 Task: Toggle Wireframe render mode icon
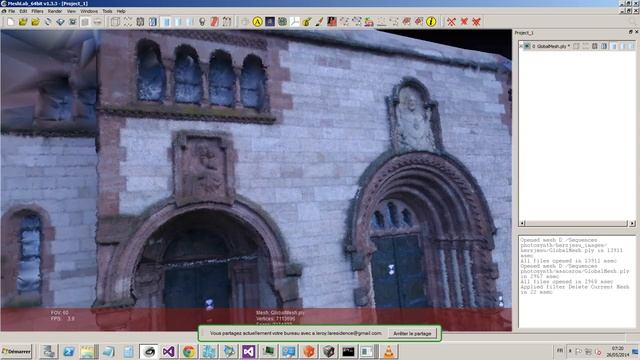click(x=140, y=22)
